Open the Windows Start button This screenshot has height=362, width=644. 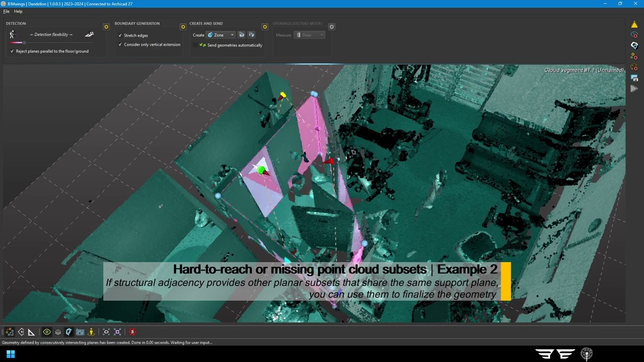(x=11, y=354)
